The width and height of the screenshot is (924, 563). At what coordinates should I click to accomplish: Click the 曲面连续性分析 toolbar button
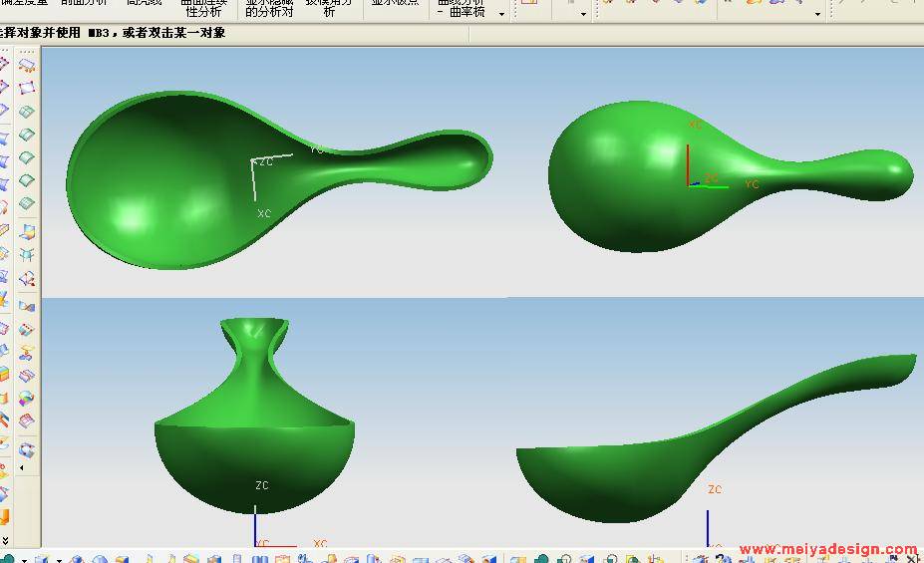tap(203, 8)
